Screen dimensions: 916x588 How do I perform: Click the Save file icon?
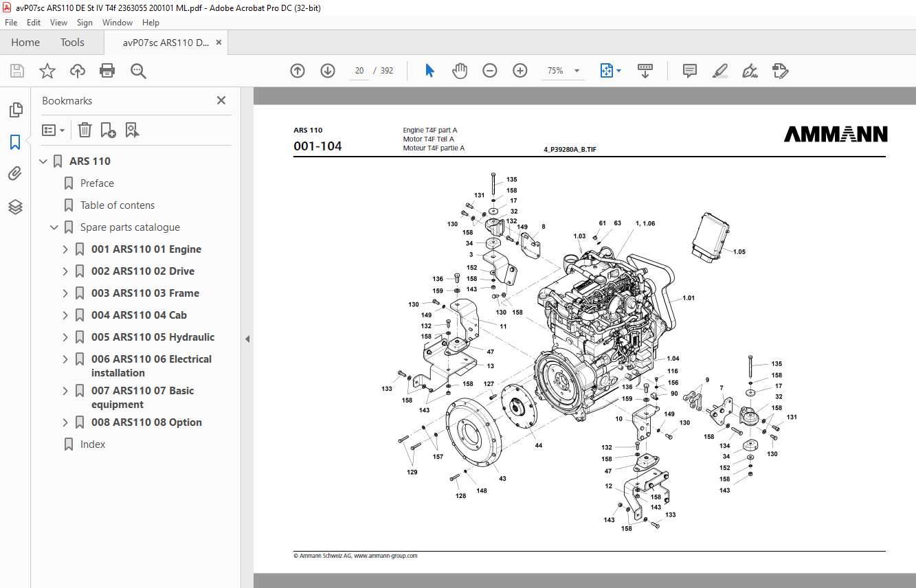tap(17, 71)
